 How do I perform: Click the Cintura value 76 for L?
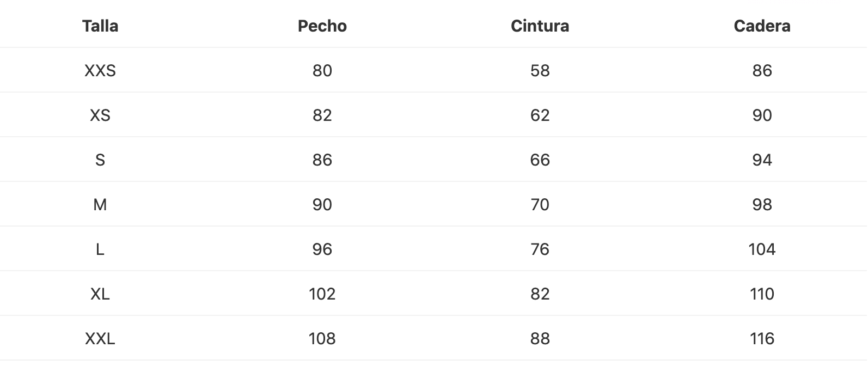[x=540, y=249]
